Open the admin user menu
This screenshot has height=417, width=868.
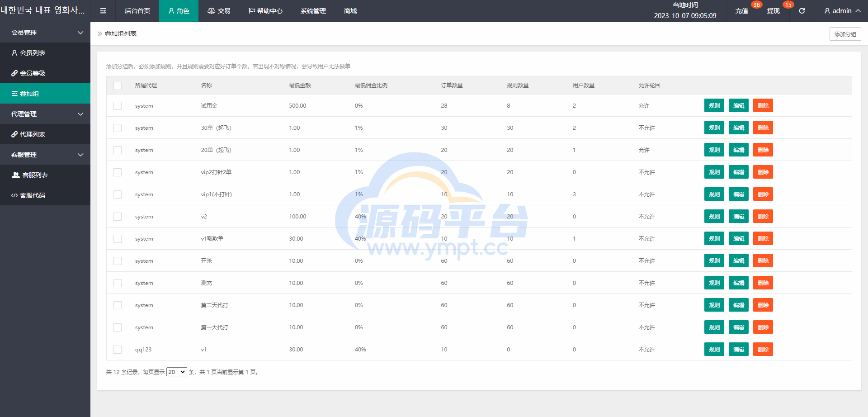point(842,11)
